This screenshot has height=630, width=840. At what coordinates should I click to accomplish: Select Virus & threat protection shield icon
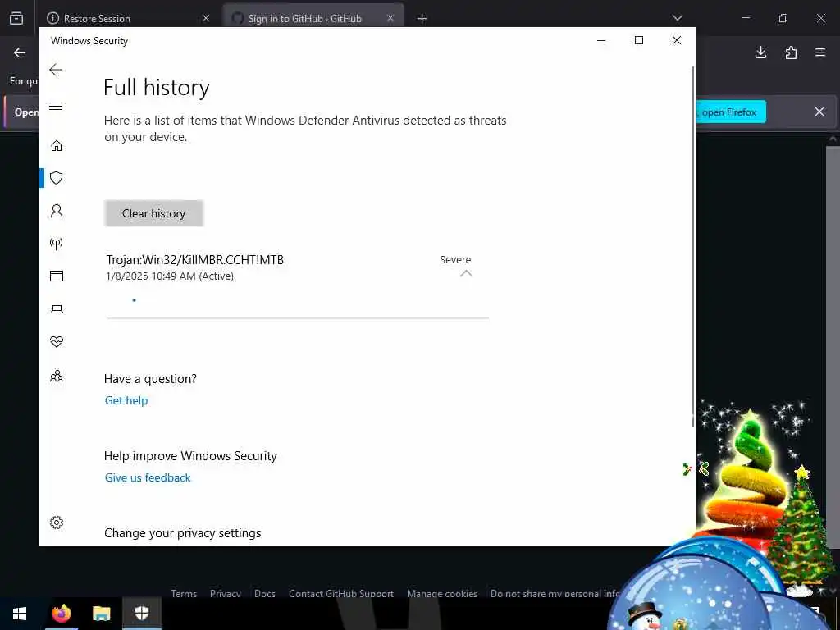point(57,178)
